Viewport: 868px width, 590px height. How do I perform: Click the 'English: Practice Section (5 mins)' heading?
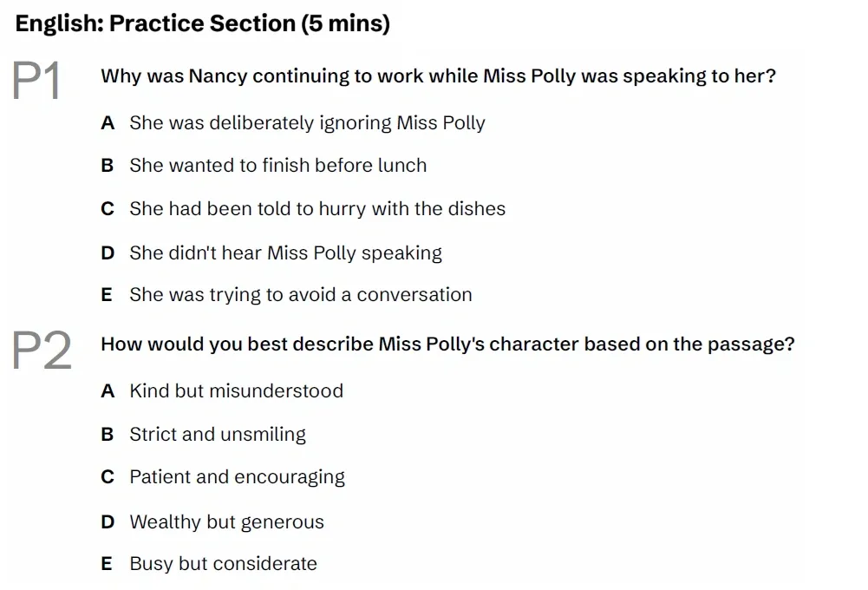(x=203, y=23)
